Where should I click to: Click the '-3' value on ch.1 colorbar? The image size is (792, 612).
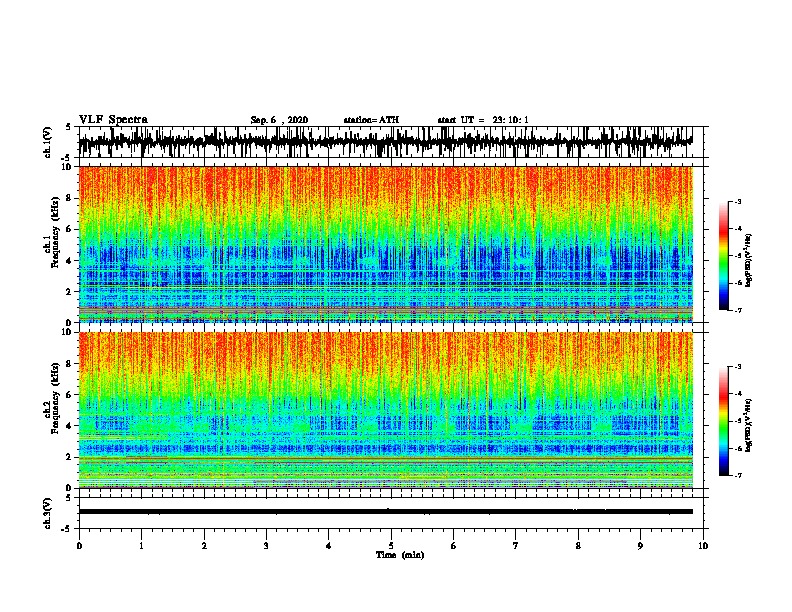click(x=737, y=202)
